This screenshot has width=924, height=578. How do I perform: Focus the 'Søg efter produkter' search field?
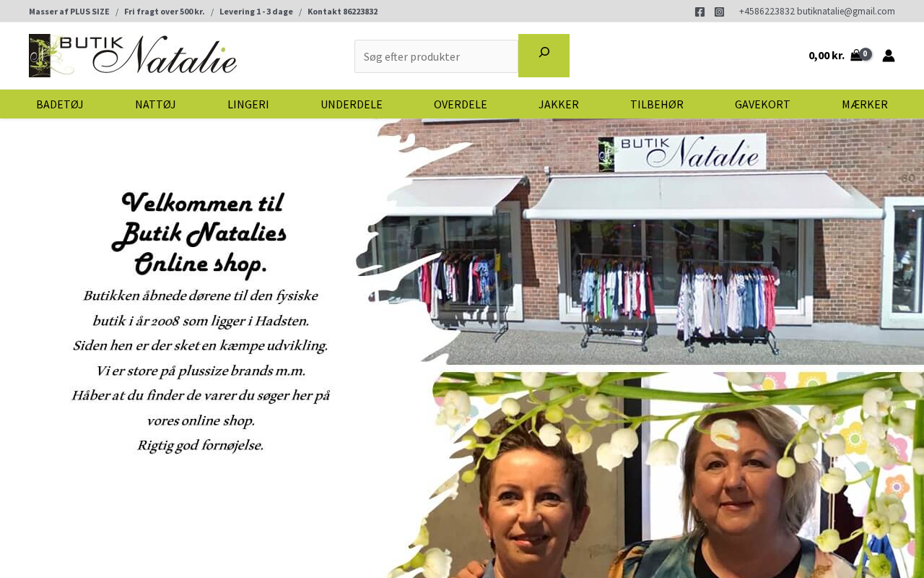(x=436, y=56)
